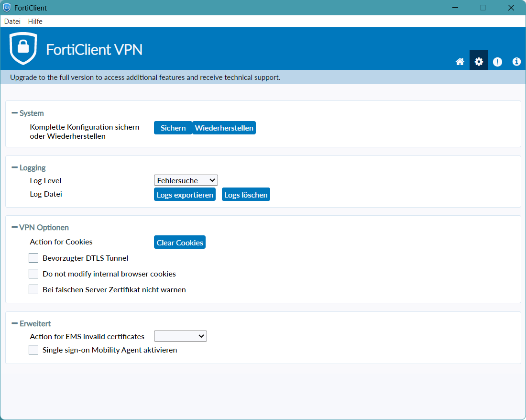
Task: Collapse the VPN Optionen section
Action: [x=15, y=228]
